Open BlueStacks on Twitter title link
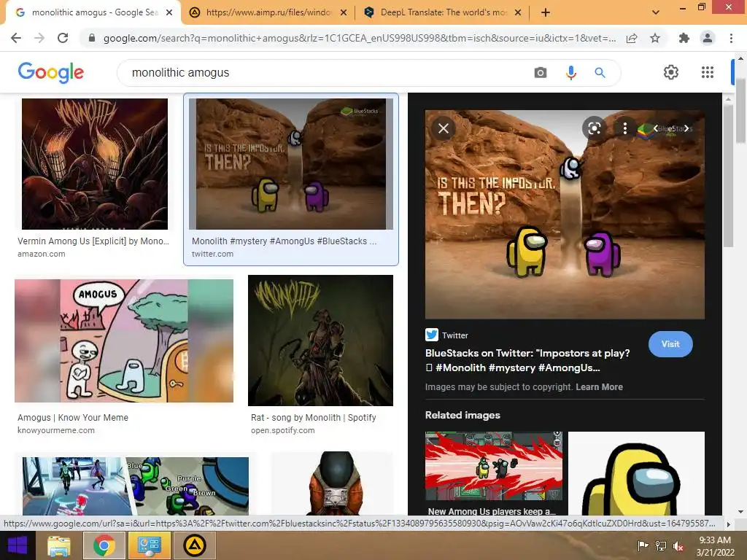Screen dimensions: 747x560 [x=527, y=360]
